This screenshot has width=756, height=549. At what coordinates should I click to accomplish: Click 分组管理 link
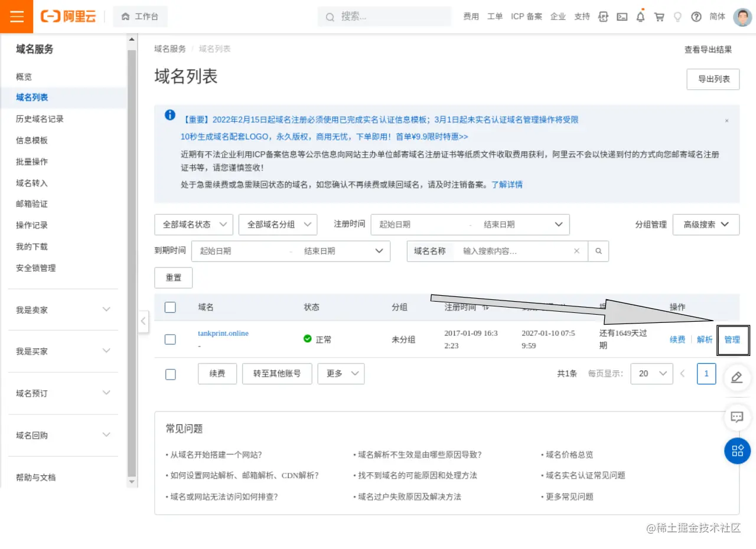(x=651, y=224)
